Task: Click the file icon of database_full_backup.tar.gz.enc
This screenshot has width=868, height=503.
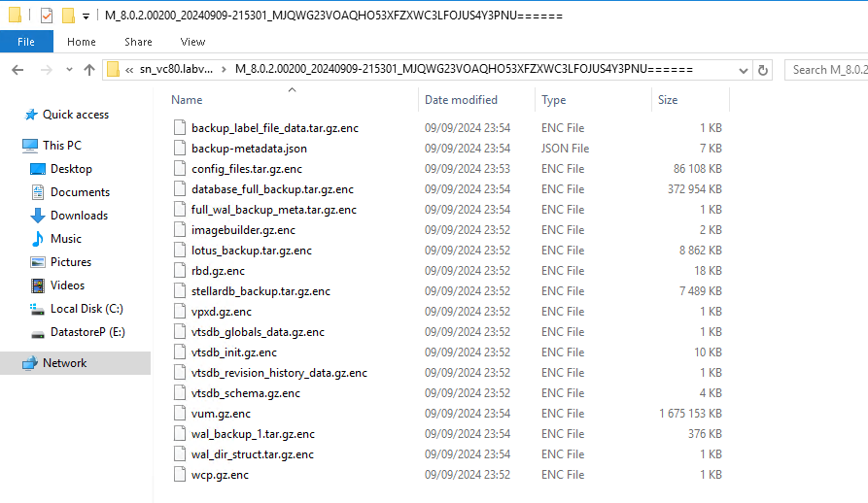Action: [x=180, y=189]
